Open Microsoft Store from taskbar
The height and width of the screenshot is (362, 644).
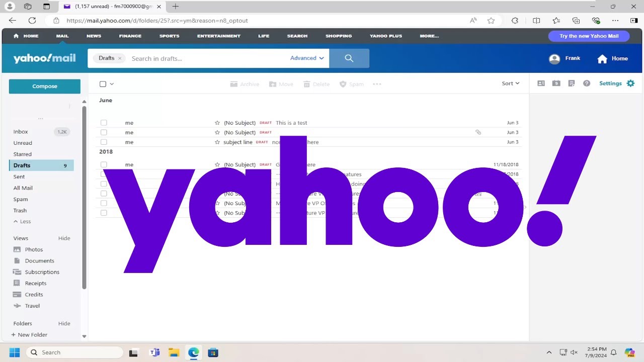pos(213,352)
